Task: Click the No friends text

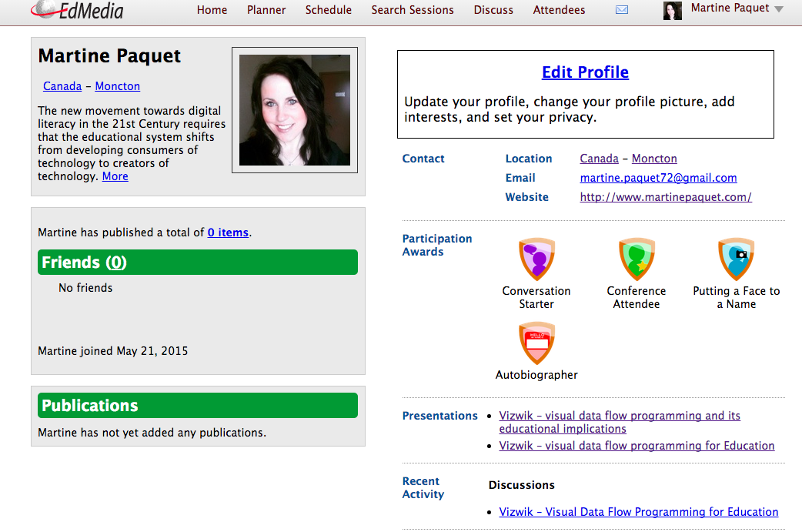Action: tap(85, 287)
